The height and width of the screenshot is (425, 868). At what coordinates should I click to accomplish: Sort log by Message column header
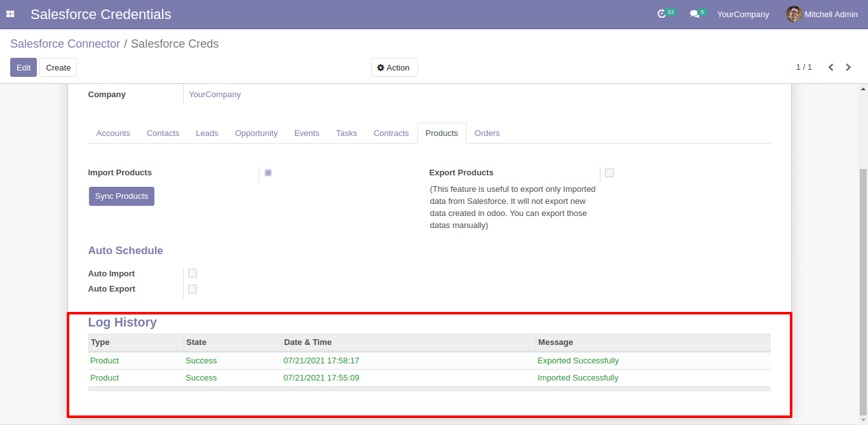click(653, 342)
